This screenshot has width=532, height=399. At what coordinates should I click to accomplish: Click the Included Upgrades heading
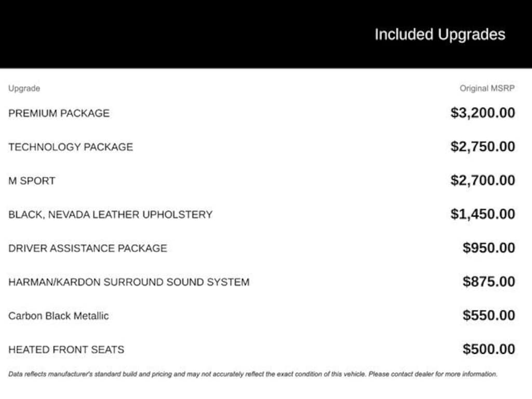(x=440, y=35)
